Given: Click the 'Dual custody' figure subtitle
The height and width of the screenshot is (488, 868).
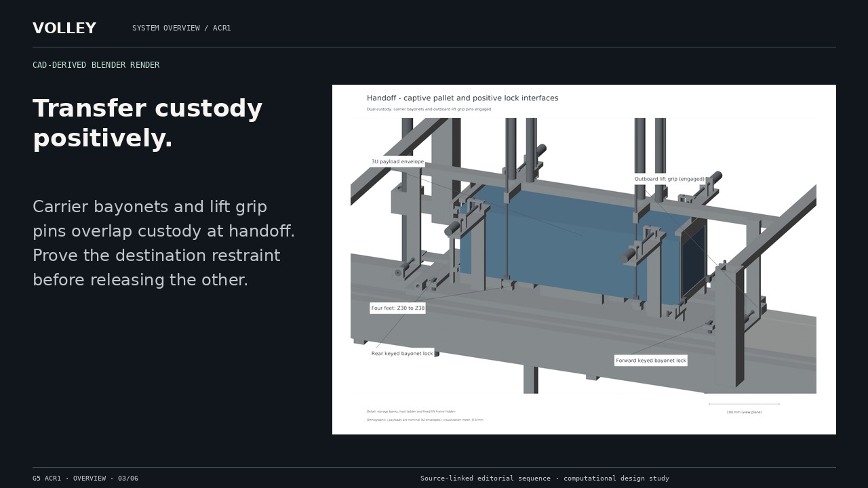Looking at the screenshot, I should [x=429, y=109].
